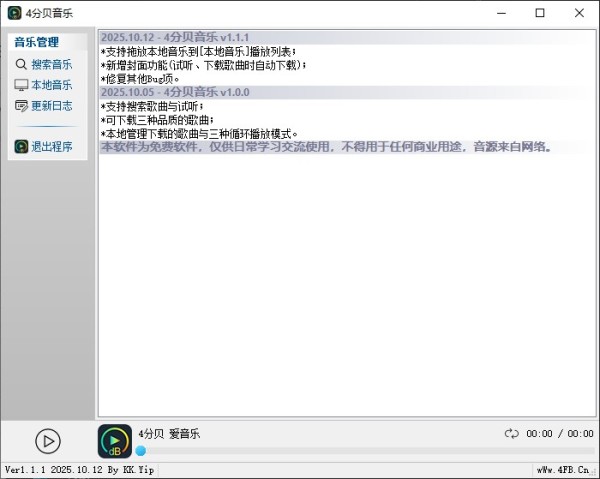Click the dB album cover thumbnail
This screenshot has width=600, height=479.
[x=115, y=441]
